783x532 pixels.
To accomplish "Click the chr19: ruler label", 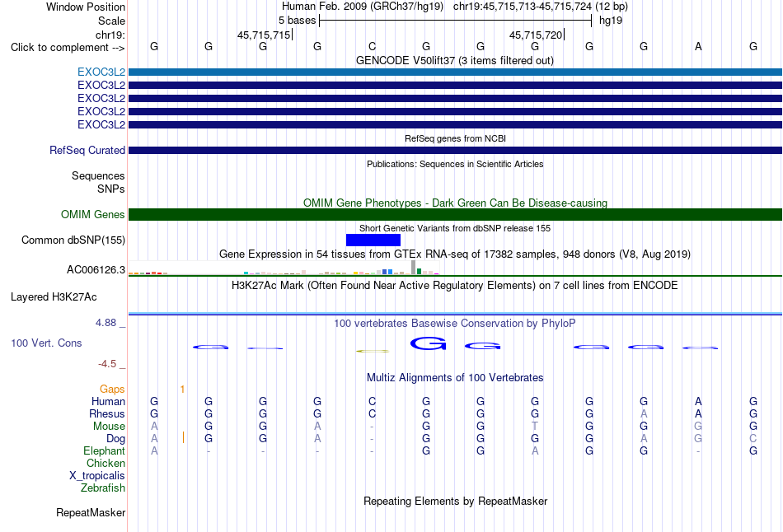I will point(110,35).
